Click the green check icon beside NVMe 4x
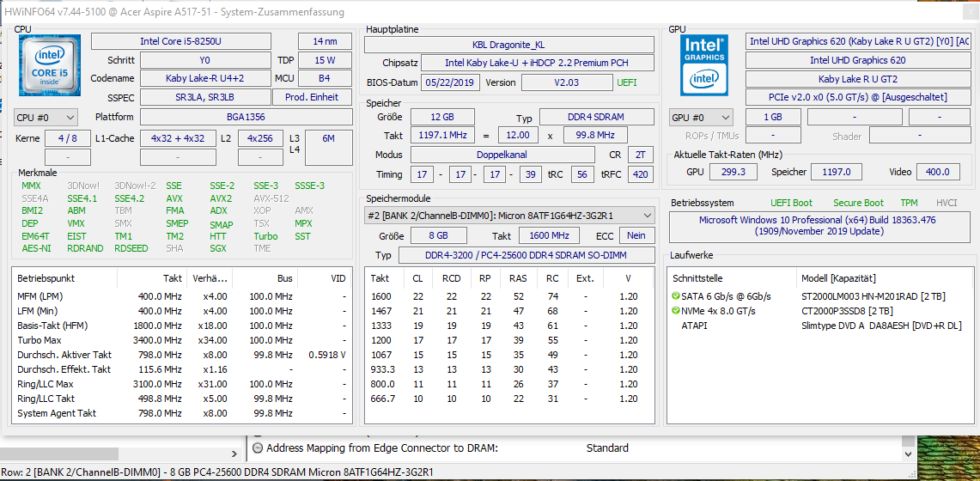 (676, 311)
